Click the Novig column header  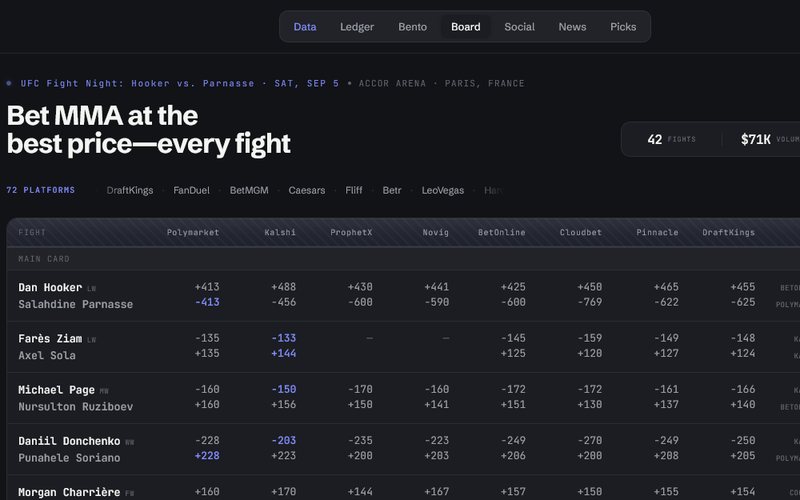pyautogui.click(x=436, y=233)
